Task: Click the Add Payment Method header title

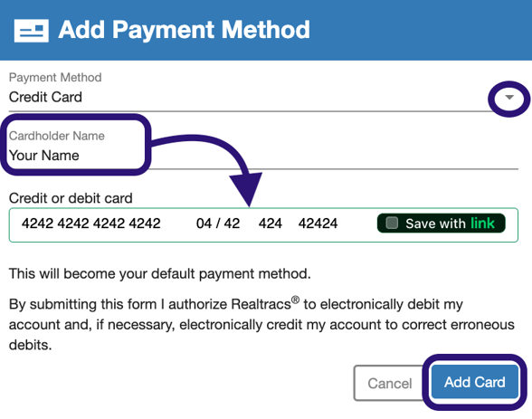Action: tap(184, 30)
